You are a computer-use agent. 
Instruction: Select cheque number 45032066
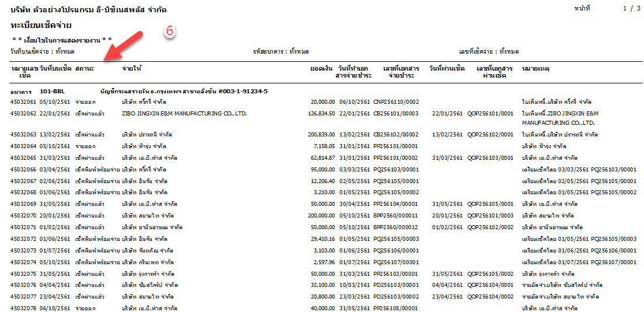pyautogui.click(x=23, y=169)
